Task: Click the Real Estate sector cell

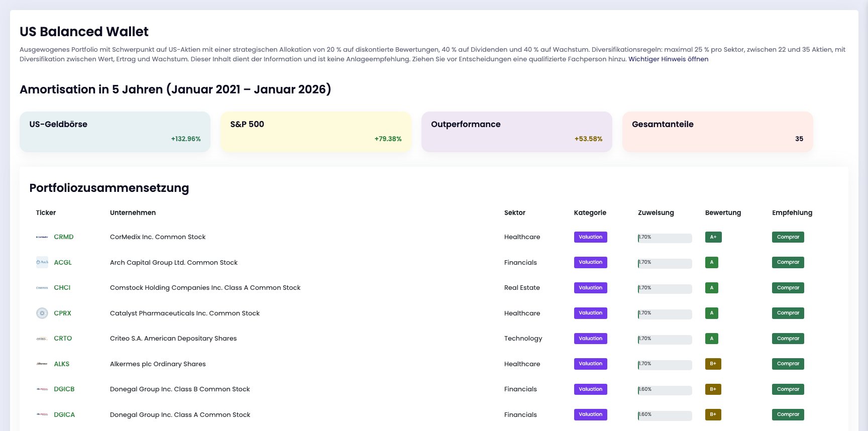Action: [522, 288]
